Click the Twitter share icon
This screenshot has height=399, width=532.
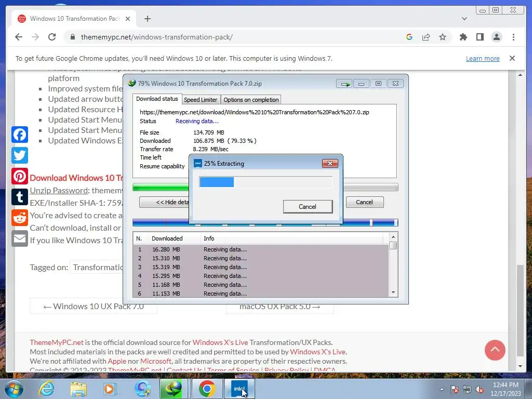coord(20,155)
